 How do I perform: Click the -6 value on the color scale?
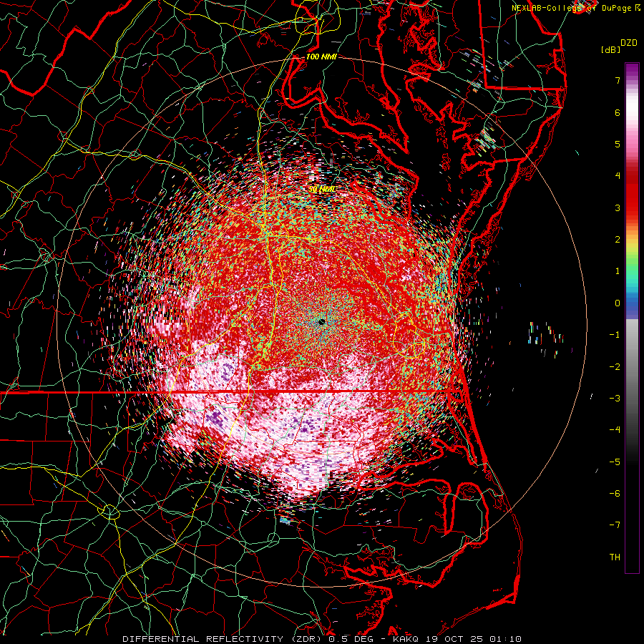click(x=615, y=493)
